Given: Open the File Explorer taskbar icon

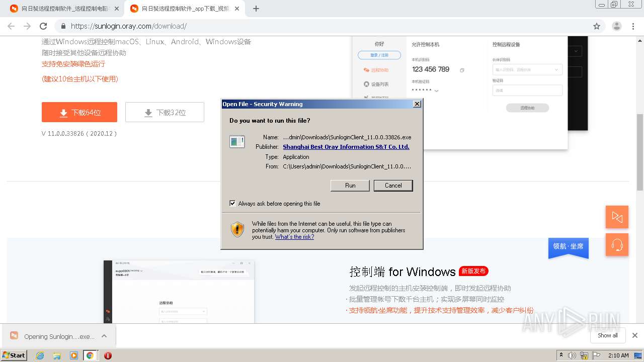Looking at the screenshot, I should click(57, 355).
